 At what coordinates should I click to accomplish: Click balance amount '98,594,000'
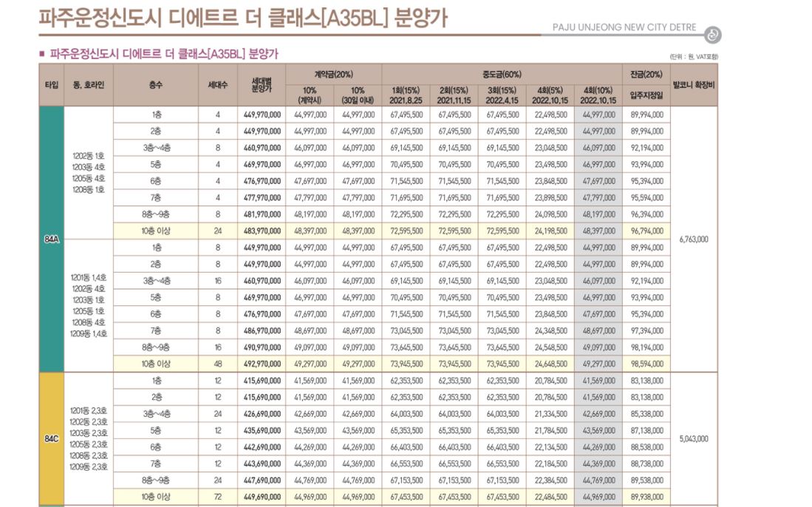point(646,364)
